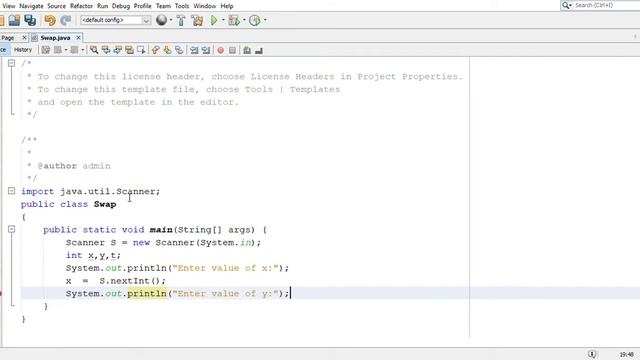The height and width of the screenshot is (360, 640).
Task: Click cursor position 19:48 in status bar
Action: 627,355
